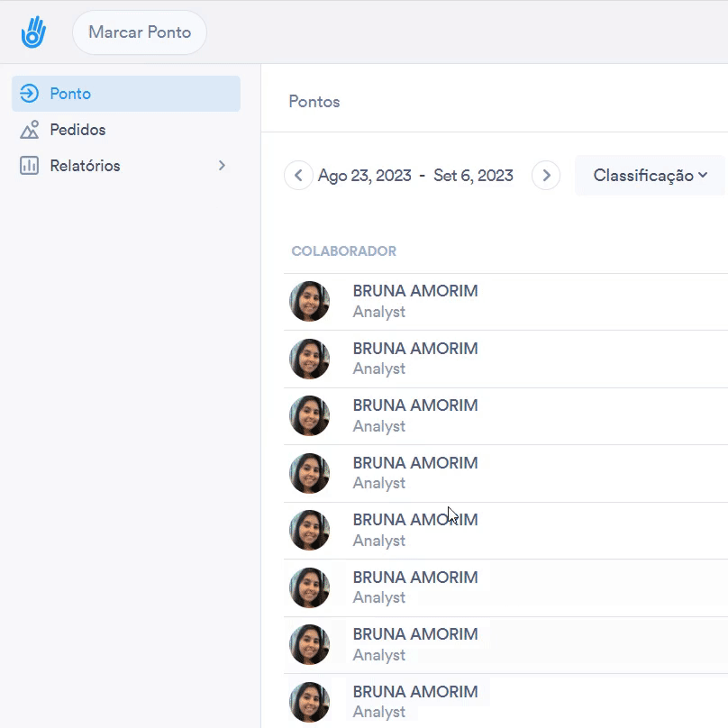Advance to next date range with right arrow
This screenshot has height=728, width=728.
(x=546, y=176)
